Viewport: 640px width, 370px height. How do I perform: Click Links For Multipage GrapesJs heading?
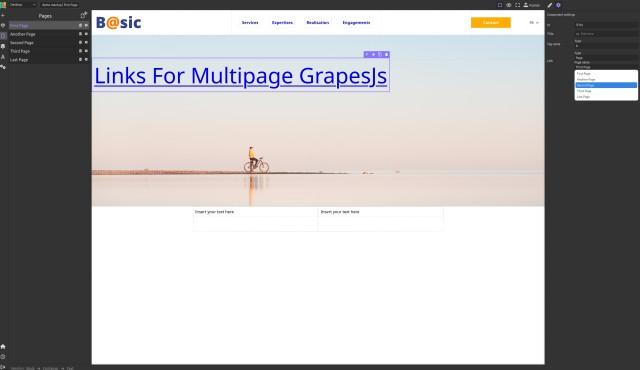point(240,75)
